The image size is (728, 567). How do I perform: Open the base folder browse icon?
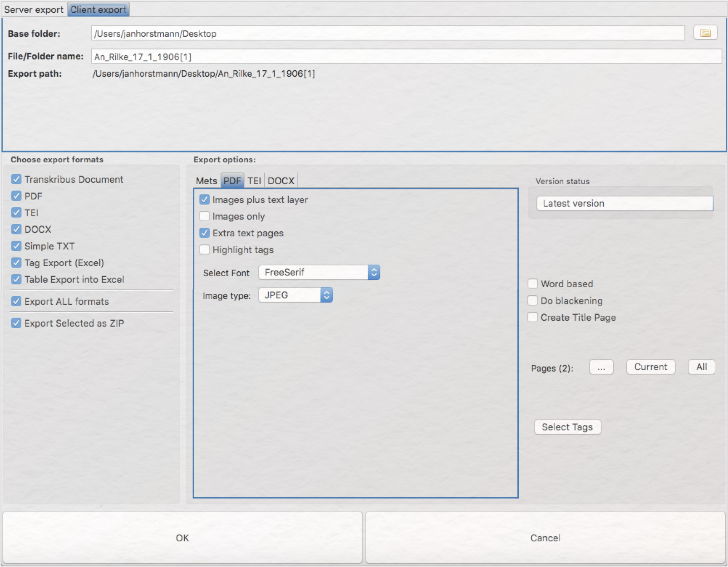point(705,33)
